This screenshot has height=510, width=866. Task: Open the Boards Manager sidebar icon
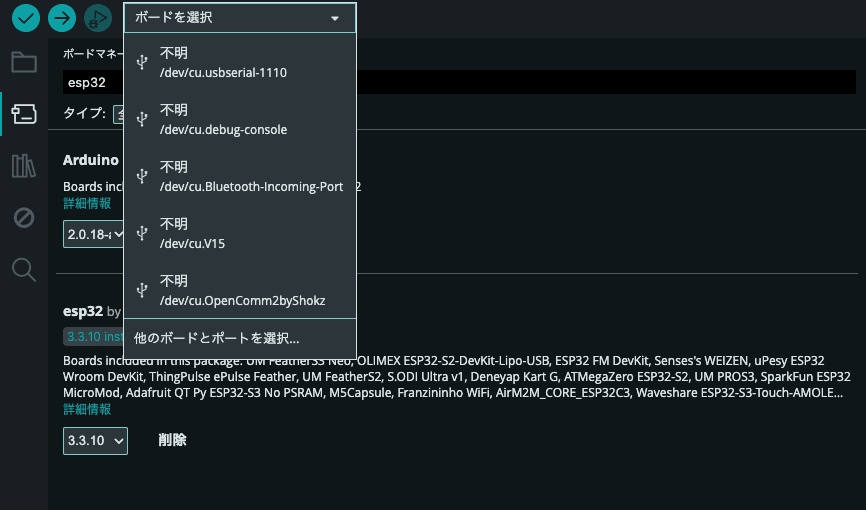pyautogui.click(x=24, y=114)
